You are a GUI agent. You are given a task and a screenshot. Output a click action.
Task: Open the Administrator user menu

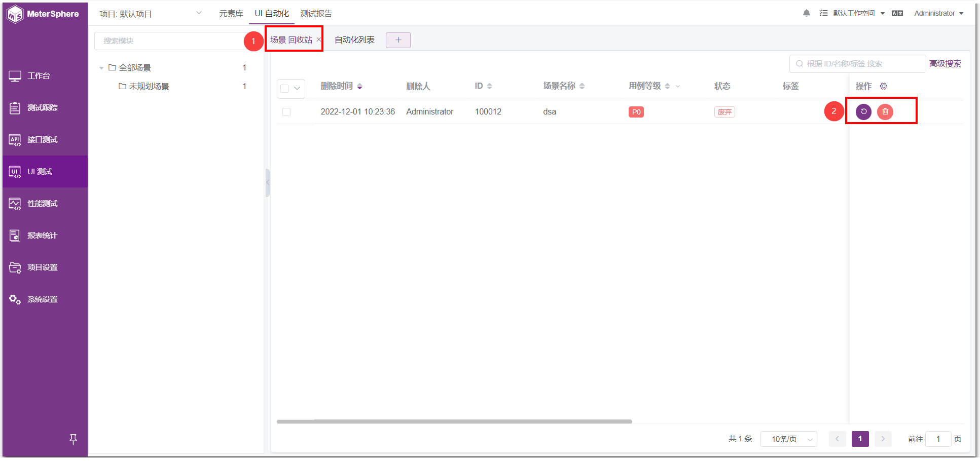938,13
